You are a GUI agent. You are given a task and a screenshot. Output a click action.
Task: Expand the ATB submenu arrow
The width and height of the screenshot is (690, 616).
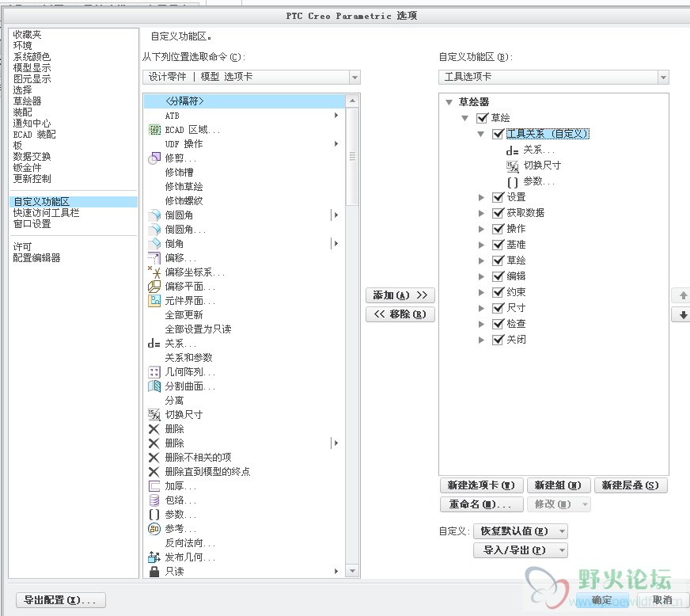(x=336, y=116)
